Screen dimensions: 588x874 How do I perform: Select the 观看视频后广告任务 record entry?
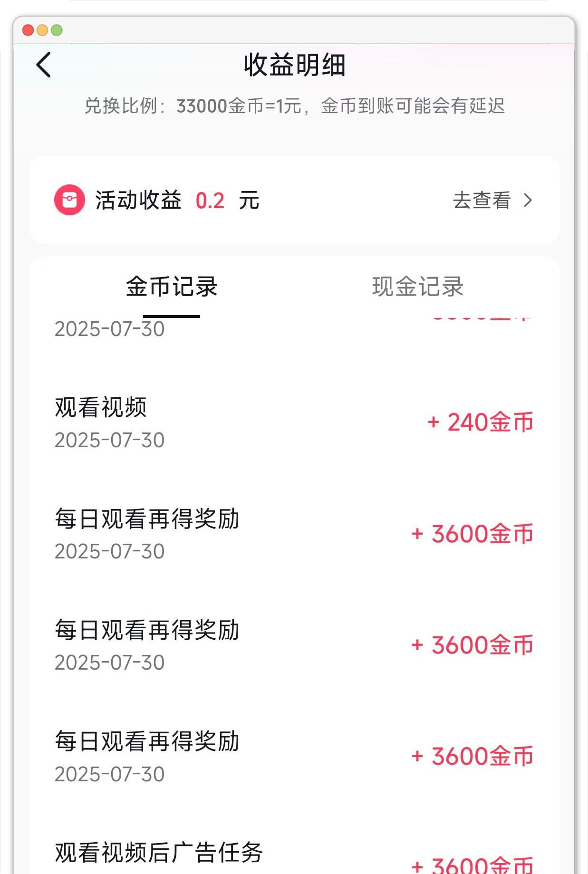point(159,853)
